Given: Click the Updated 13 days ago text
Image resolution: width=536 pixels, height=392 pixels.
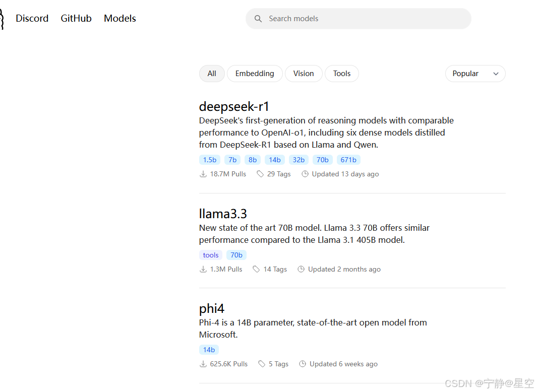Looking at the screenshot, I should [x=345, y=174].
